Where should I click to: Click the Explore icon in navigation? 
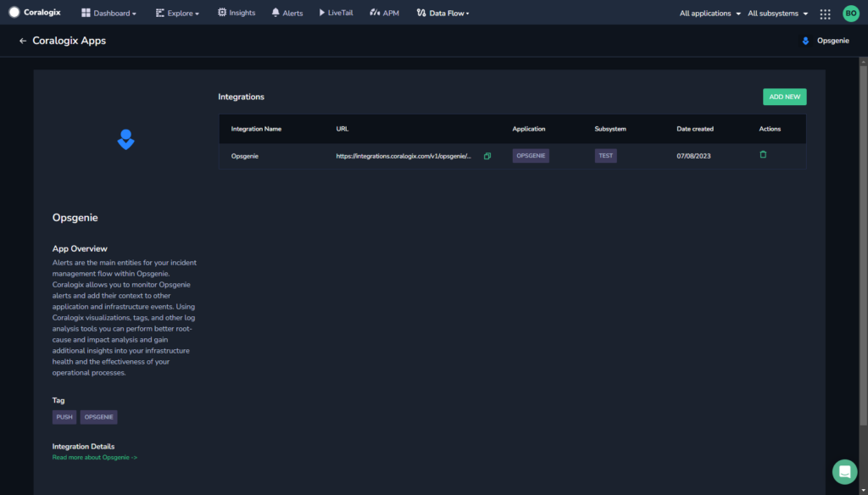[x=160, y=13]
